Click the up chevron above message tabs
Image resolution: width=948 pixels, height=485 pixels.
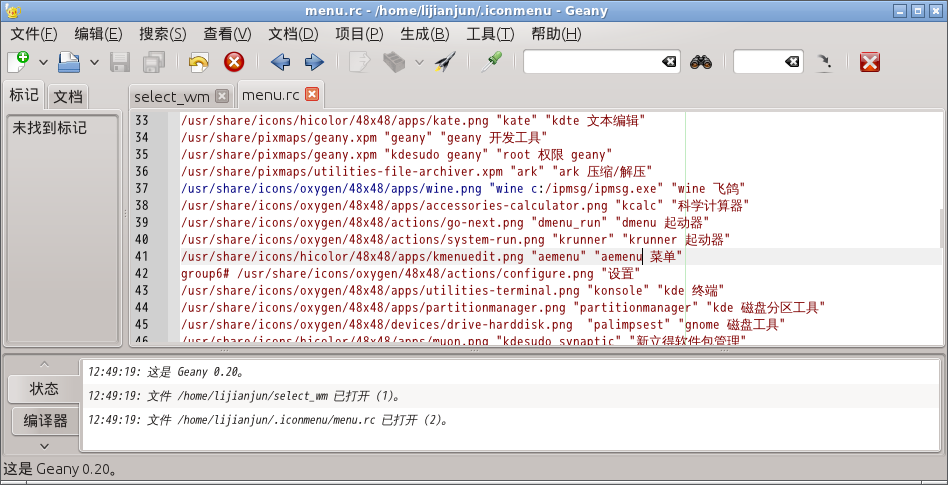pyautogui.click(x=44, y=364)
